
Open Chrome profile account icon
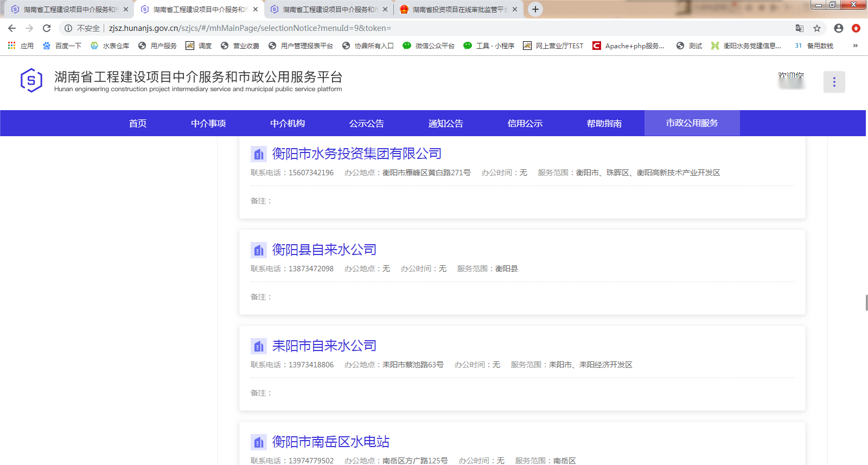pos(838,28)
